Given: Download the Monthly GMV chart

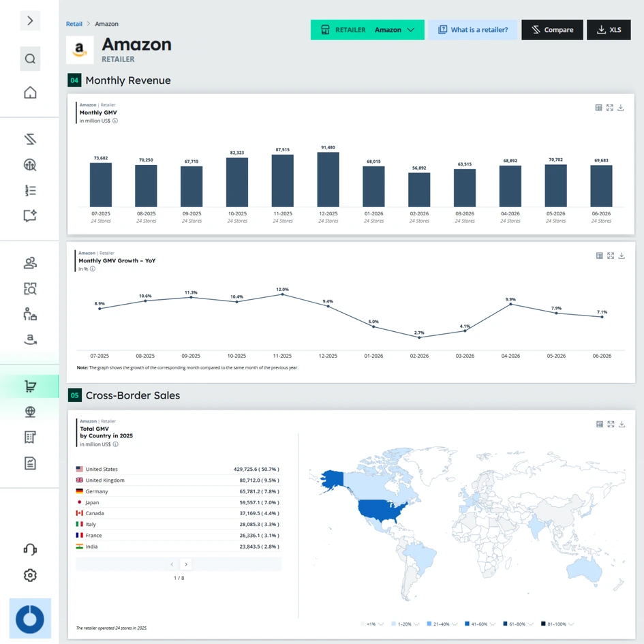Looking at the screenshot, I should click(x=621, y=108).
